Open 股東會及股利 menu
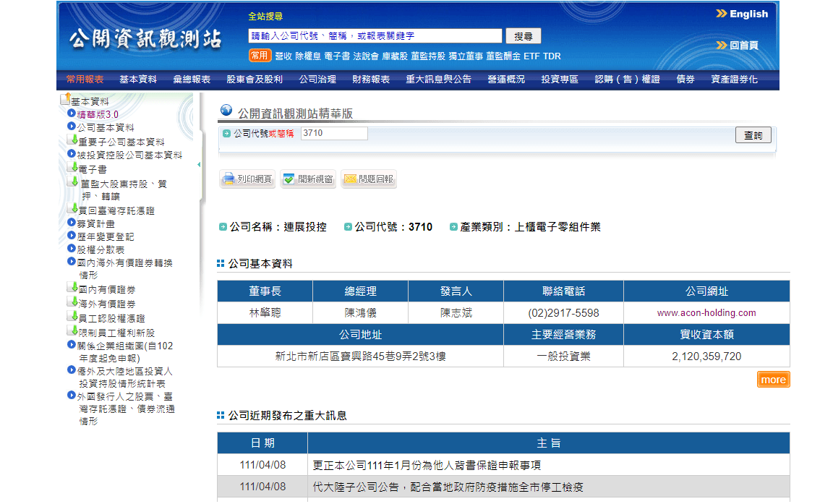The height and width of the screenshot is (504, 833). (255, 80)
